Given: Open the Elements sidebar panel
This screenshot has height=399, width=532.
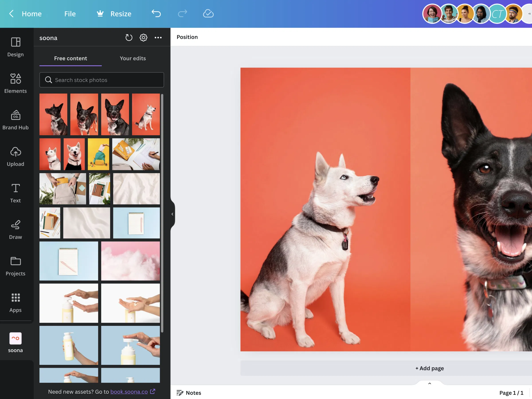Looking at the screenshot, I should [x=15, y=83].
